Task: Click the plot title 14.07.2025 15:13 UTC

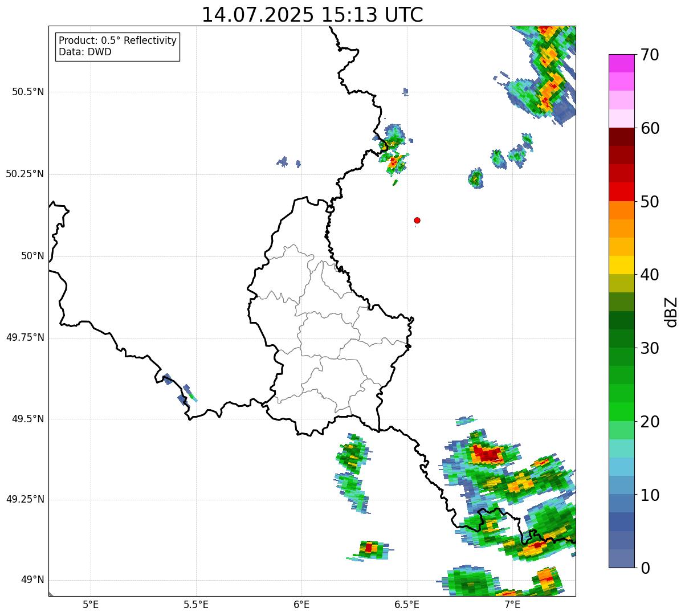Action: (x=312, y=15)
